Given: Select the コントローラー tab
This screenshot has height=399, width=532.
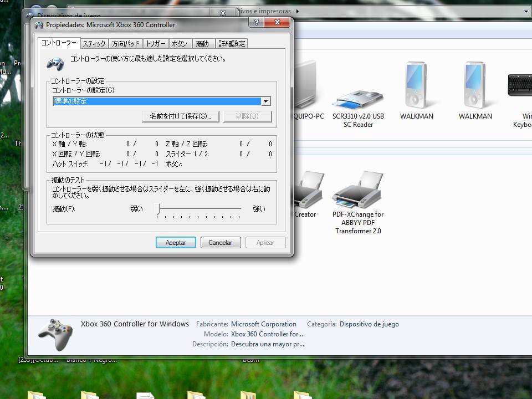Looking at the screenshot, I should pos(59,43).
